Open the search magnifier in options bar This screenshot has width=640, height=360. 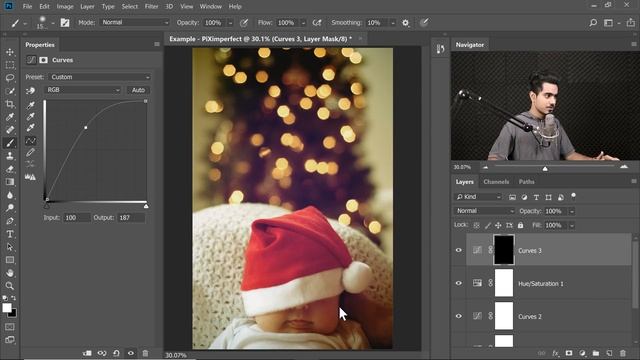click(x=593, y=23)
